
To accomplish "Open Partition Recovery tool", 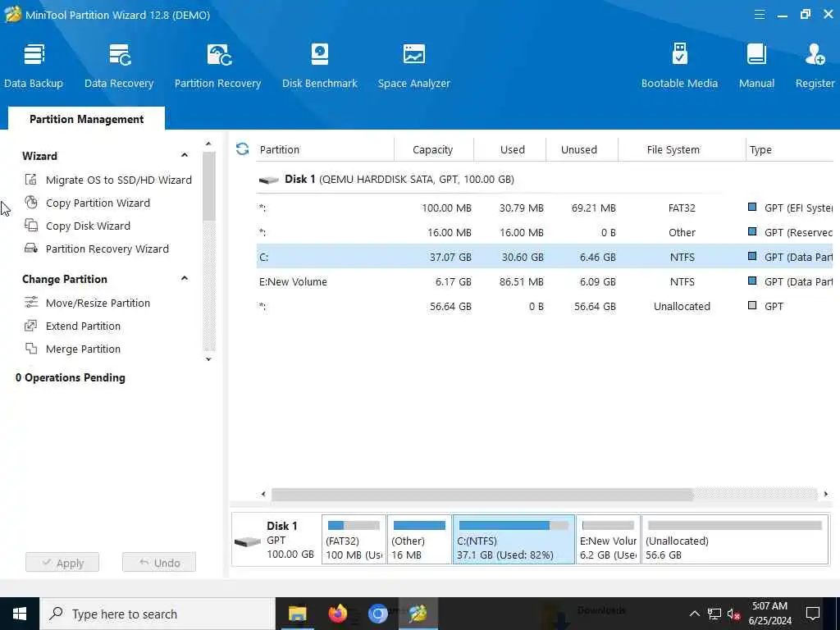I will [x=217, y=66].
